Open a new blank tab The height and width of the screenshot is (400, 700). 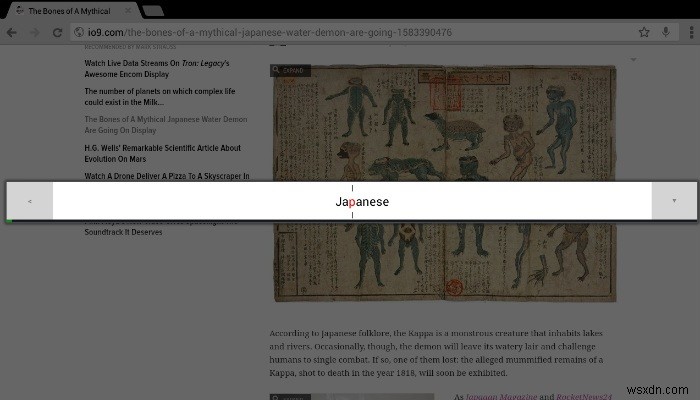click(x=153, y=11)
